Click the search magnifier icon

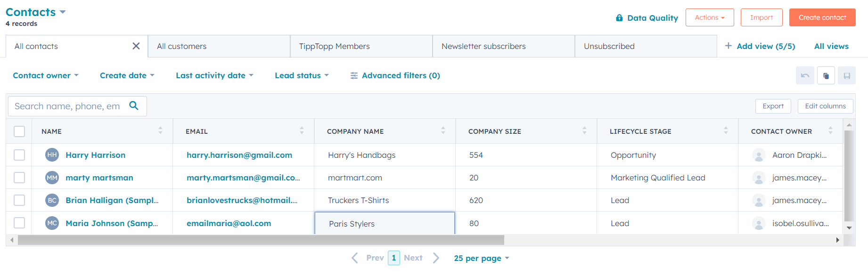tap(134, 106)
